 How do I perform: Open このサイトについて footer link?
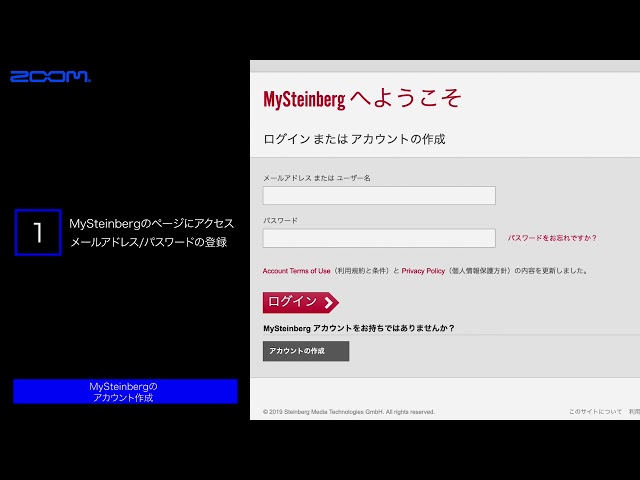(596, 411)
